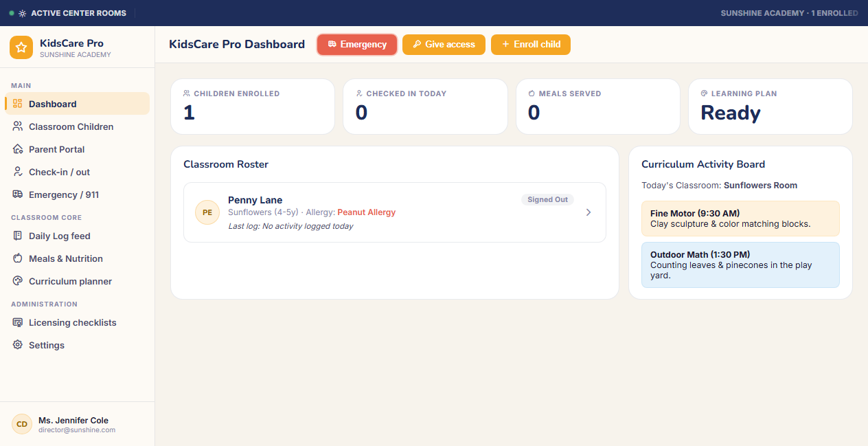868x446 pixels.
Task: Click the red Emergency button
Action: (357, 45)
